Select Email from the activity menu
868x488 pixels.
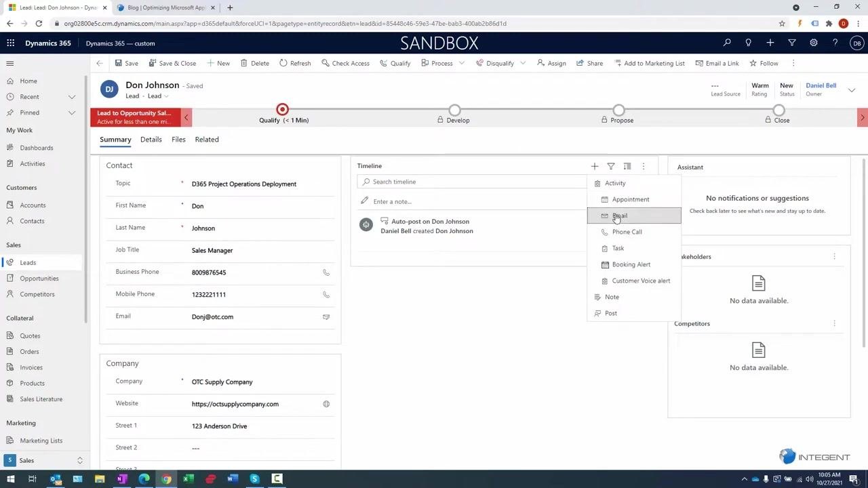(634, 216)
